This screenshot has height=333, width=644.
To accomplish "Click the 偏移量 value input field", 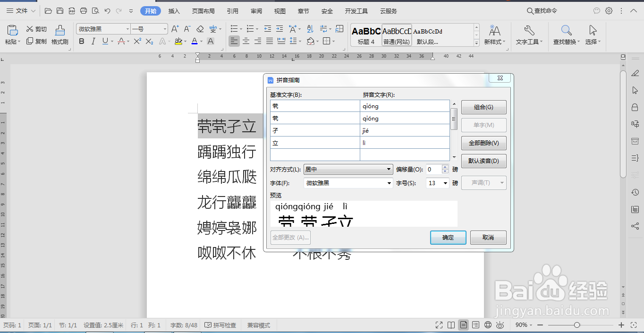I will coord(432,169).
